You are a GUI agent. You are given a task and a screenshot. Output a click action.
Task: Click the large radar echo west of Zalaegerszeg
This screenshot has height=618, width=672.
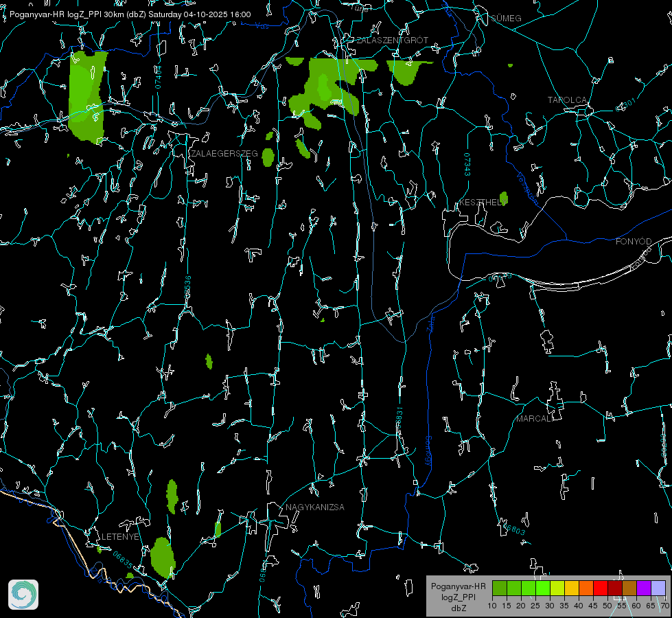(87, 98)
